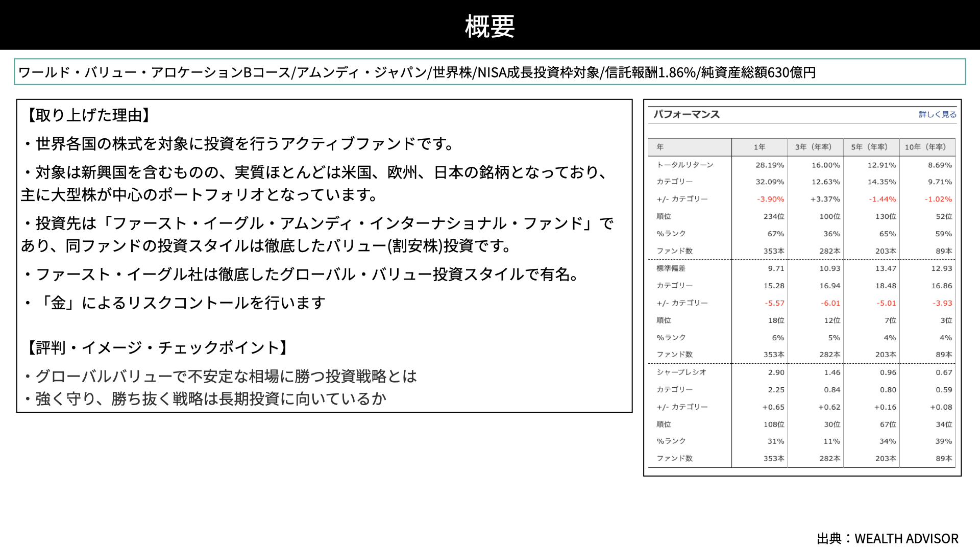Screen dimensions: 980x551
Task: Select the 3年（年率） column header
Action: coord(813,147)
